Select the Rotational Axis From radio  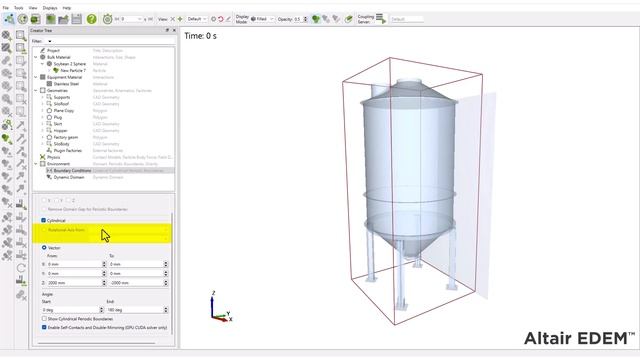click(x=44, y=230)
